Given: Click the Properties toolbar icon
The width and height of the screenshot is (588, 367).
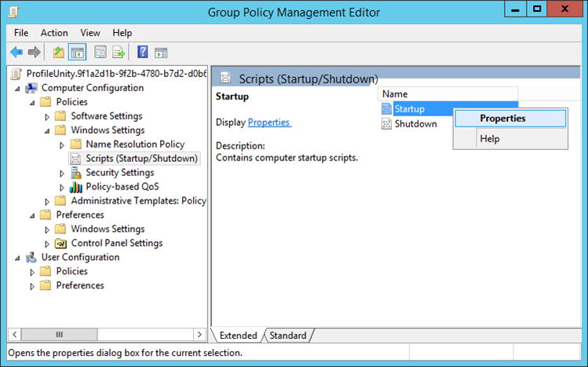Looking at the screenshot, I should [100, 53].
